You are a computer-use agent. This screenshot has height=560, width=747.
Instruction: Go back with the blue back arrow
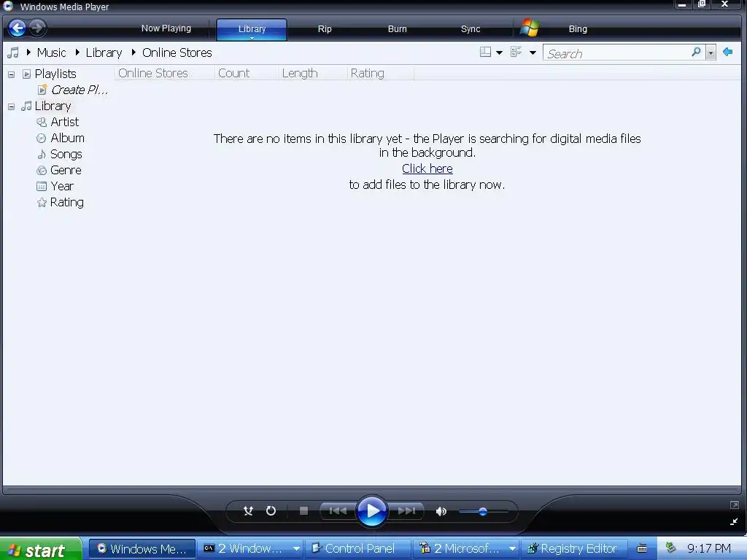pyautogui.click(x=18, y=28)
